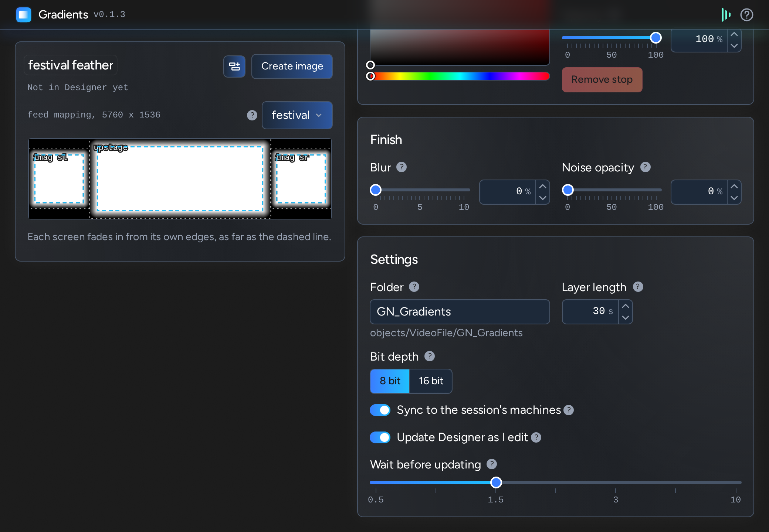Screen dimensions: 769x532
Task: Show Folder help icon
Action: pyautogui.click(x=414, y=287)
